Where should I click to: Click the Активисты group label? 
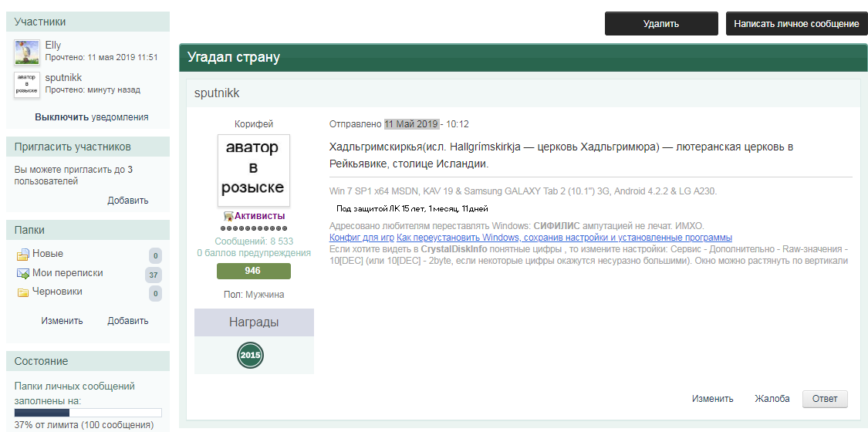(x=259, y=216)
